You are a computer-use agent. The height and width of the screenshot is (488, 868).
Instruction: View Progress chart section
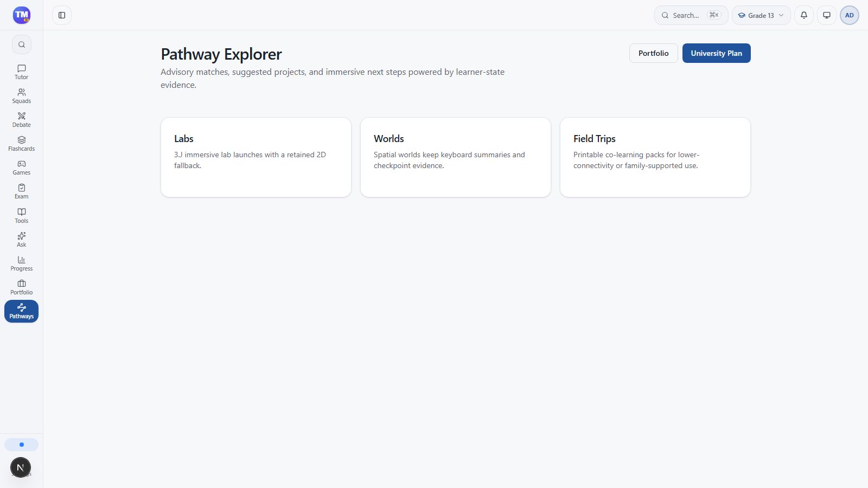[21, 264]
